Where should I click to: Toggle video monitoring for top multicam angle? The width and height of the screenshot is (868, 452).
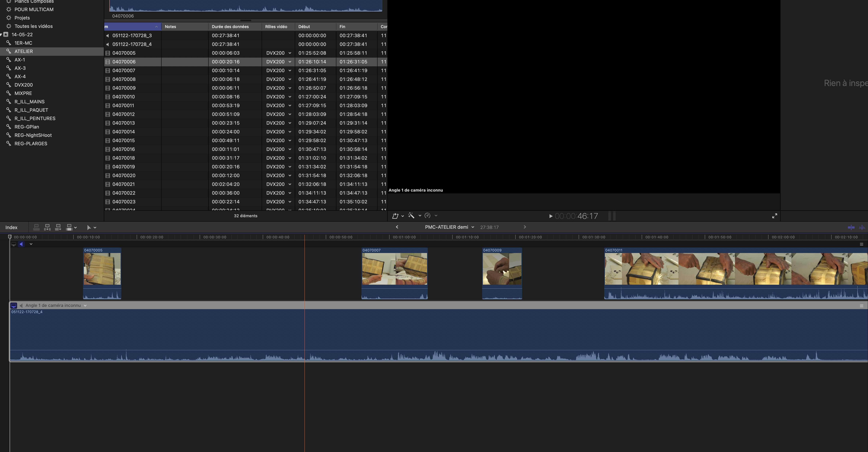pos(13,244)
